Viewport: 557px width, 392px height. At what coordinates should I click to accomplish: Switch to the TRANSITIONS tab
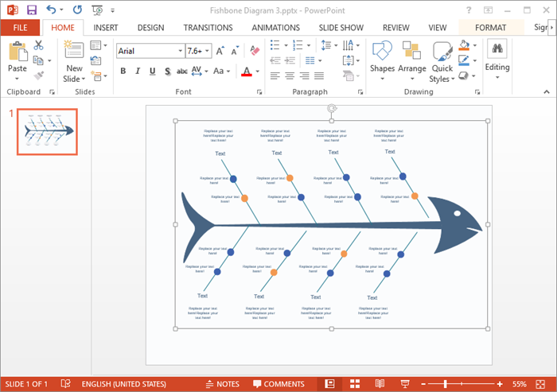tap(208, 27)
